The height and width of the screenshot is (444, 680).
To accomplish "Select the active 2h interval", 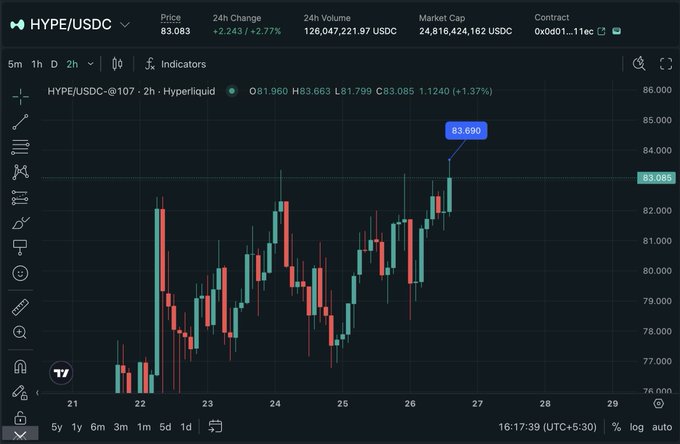I will click(72, 64).
